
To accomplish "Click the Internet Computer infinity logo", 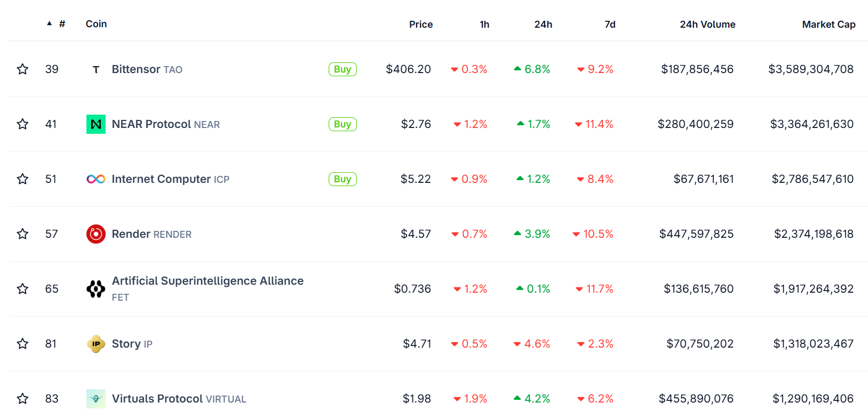I will coord(96,179).
